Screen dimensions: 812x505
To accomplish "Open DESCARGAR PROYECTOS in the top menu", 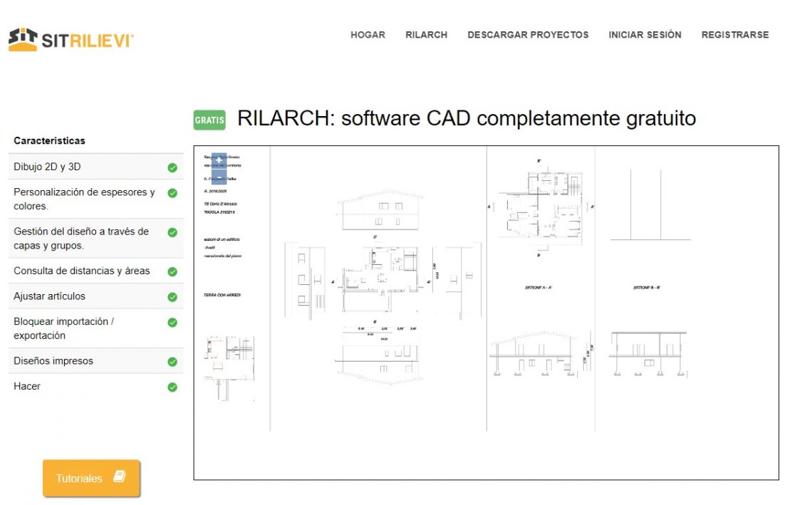I will (528, 35).
